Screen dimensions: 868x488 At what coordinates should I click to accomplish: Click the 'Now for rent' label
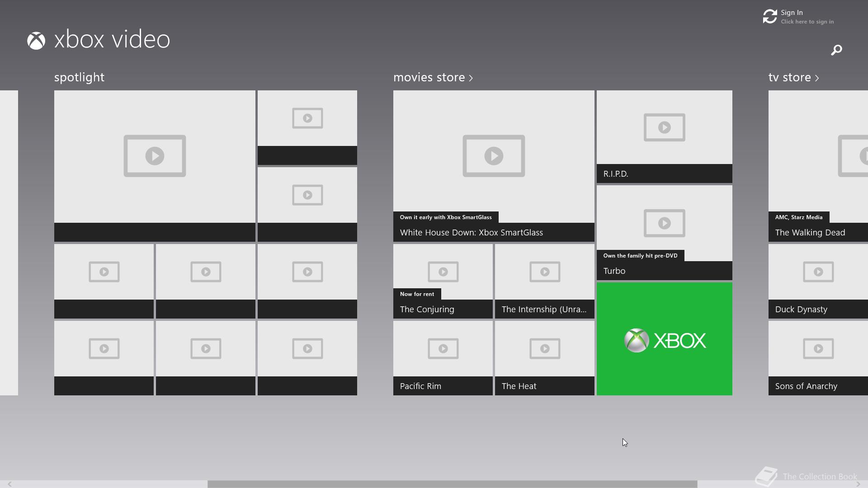(x=417, y=294)
